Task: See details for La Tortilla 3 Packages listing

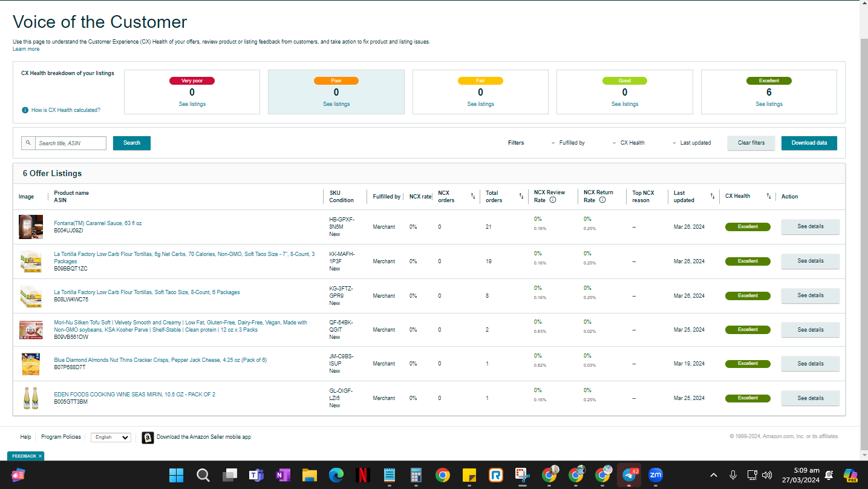Action: 811,261
